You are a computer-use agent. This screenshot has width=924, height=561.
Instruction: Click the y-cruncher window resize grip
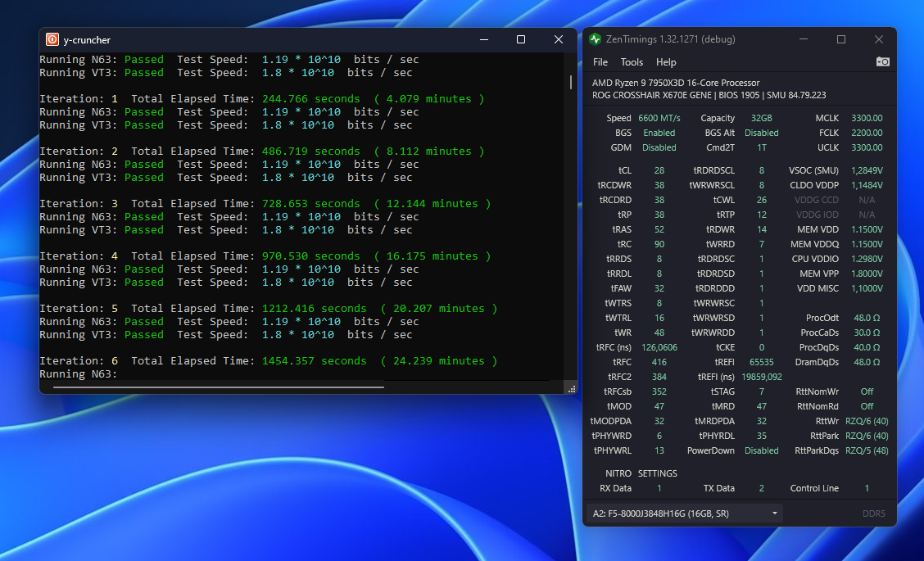571,389
